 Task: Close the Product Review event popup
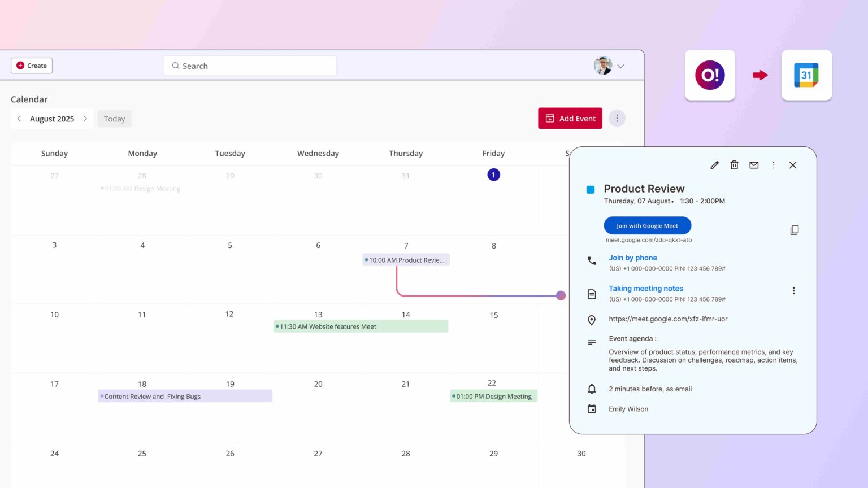click(793, 165)
